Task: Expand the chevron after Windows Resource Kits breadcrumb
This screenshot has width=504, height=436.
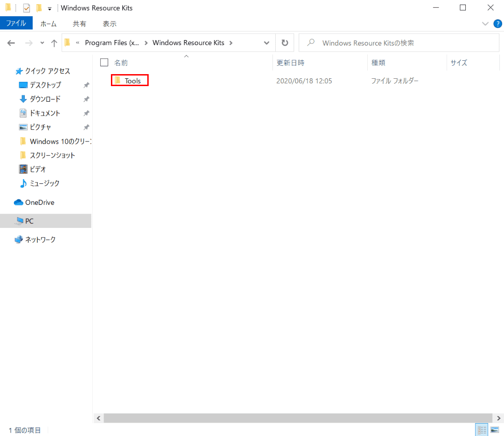Action: pos(231,43)
